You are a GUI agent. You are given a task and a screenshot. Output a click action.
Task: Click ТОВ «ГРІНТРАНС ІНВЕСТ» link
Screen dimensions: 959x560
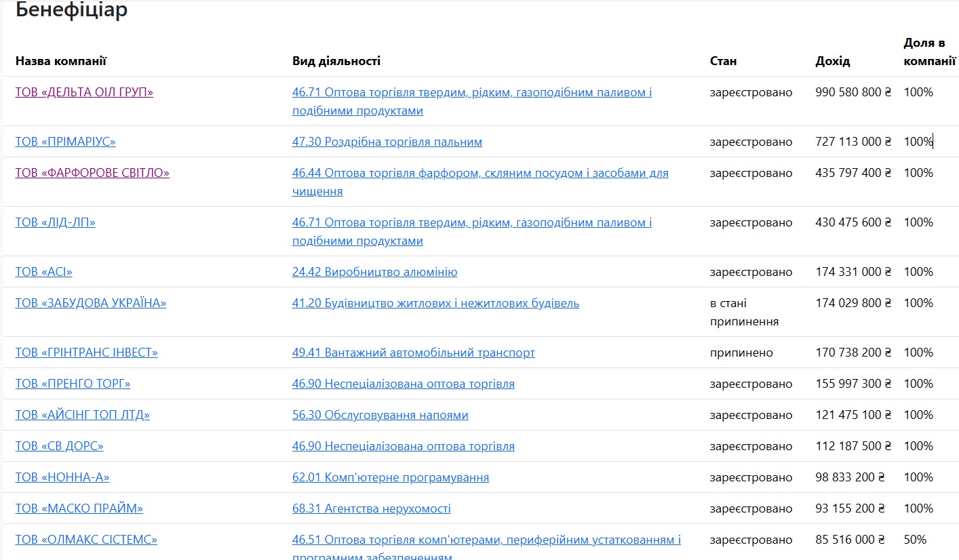pos(87,353)
